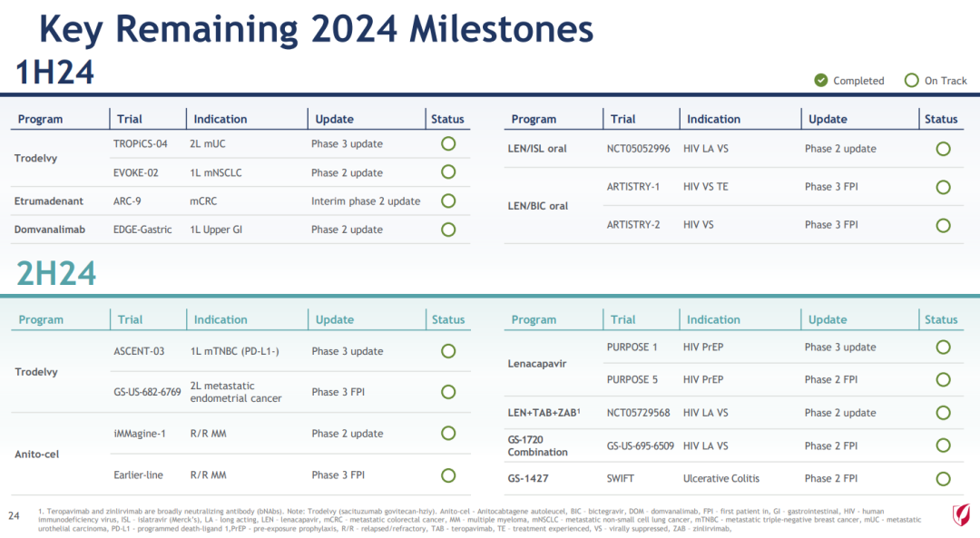Click the slide page number 24
The height and width of the screenshot is (538, 980).
click(x=14, y=515)
